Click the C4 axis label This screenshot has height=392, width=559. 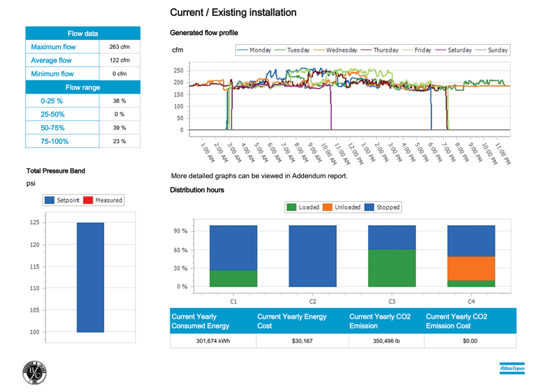click(471, 301)
